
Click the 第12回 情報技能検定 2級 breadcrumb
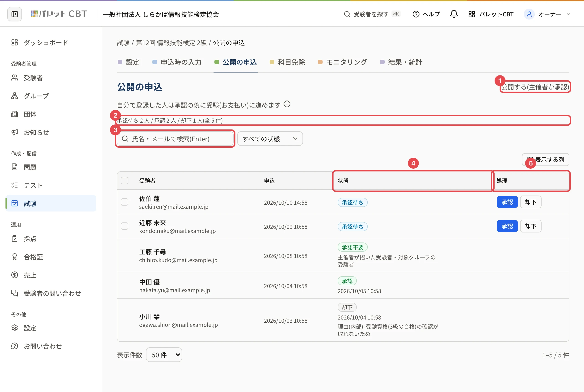tap(171, 43)
